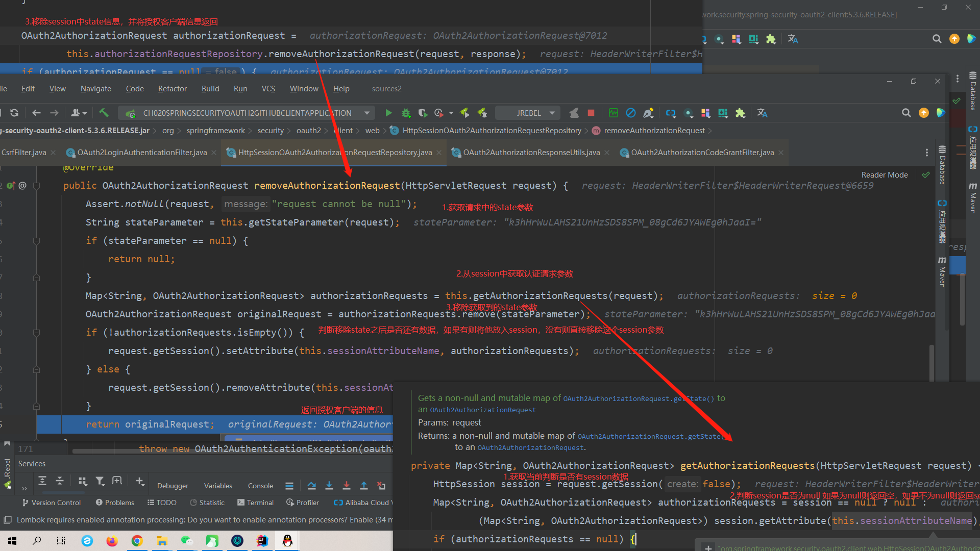The height and width of the screenshot is (551, 980).
Task: Expand all services icon
Action: click(x=42, y=481)
